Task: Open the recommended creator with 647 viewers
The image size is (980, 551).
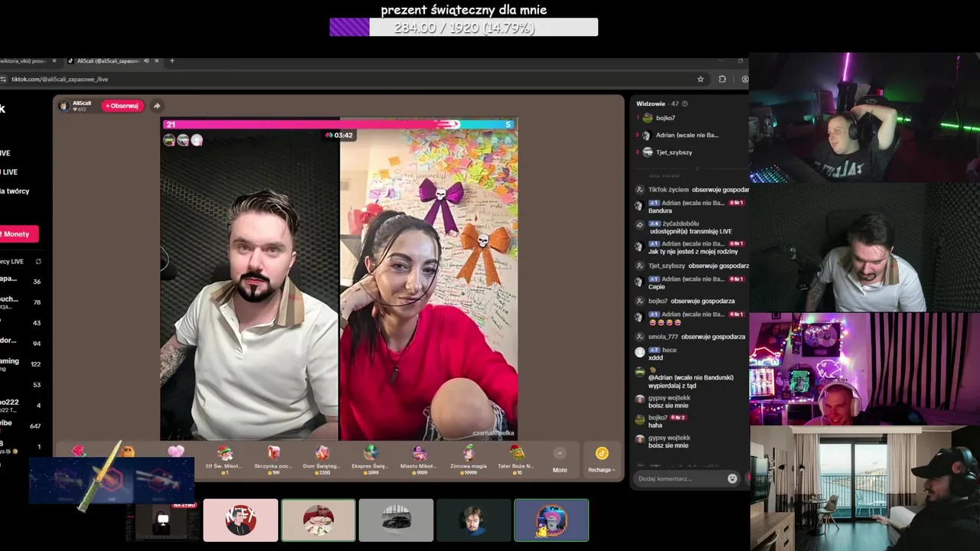Action: [x=21, y=425]
